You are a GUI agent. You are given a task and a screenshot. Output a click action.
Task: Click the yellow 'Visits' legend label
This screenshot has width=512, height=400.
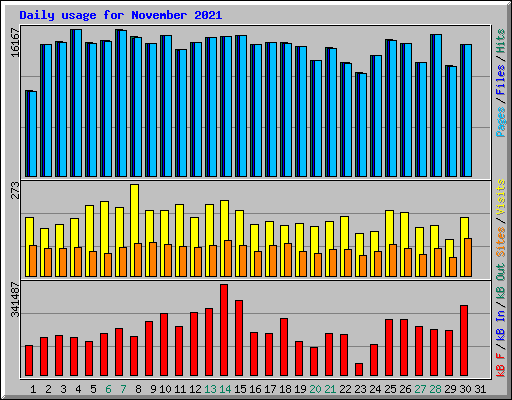coord(500,197)
